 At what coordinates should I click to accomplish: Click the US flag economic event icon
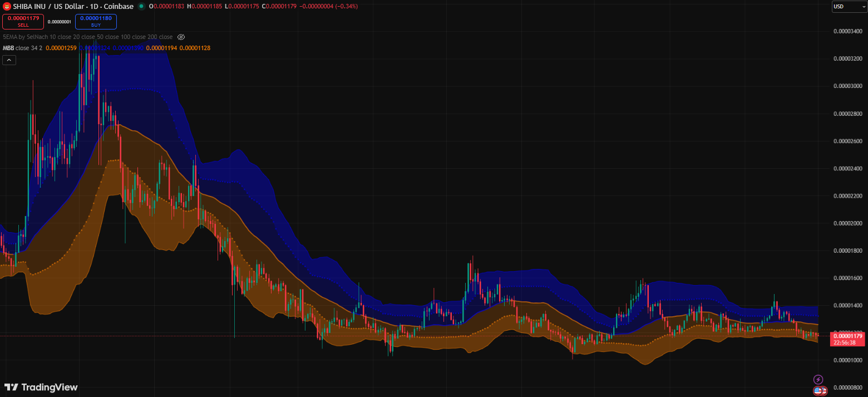(x=818, y=391)
